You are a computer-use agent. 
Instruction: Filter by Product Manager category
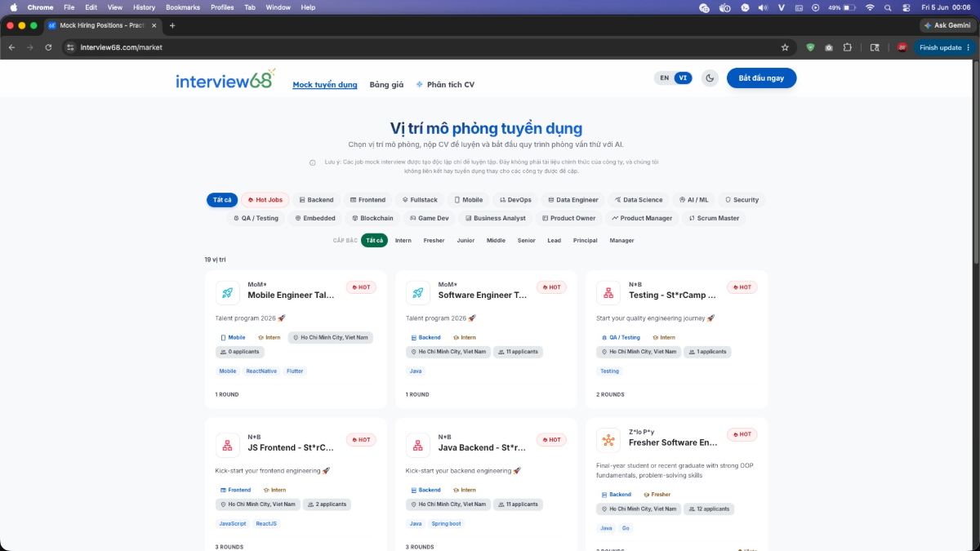click(x=642, y=218)
